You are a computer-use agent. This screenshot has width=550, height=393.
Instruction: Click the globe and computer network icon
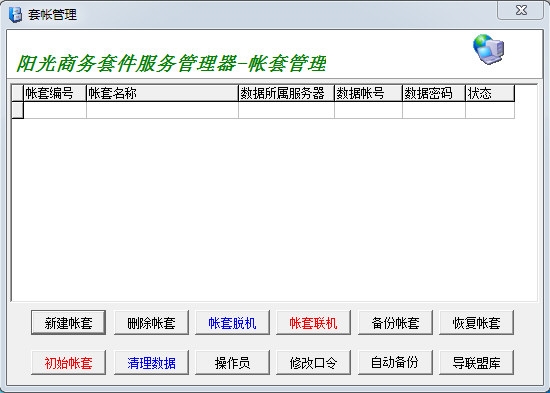tap(489, 49)
